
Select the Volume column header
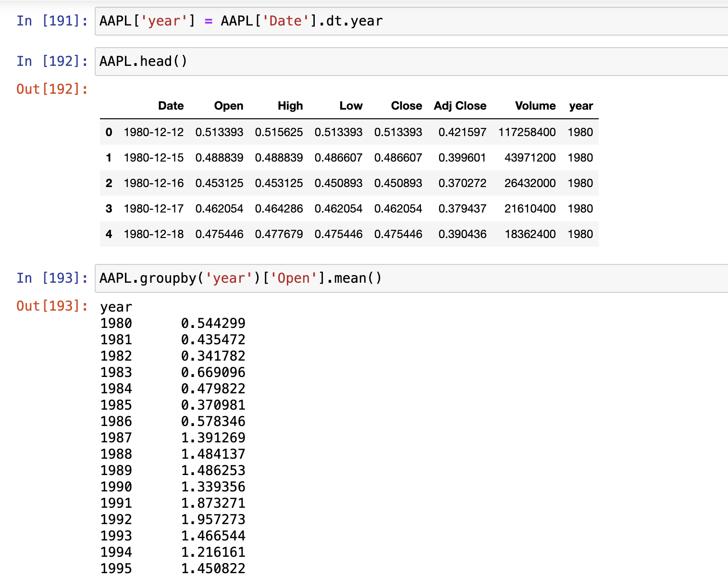(x=535, y=106)
